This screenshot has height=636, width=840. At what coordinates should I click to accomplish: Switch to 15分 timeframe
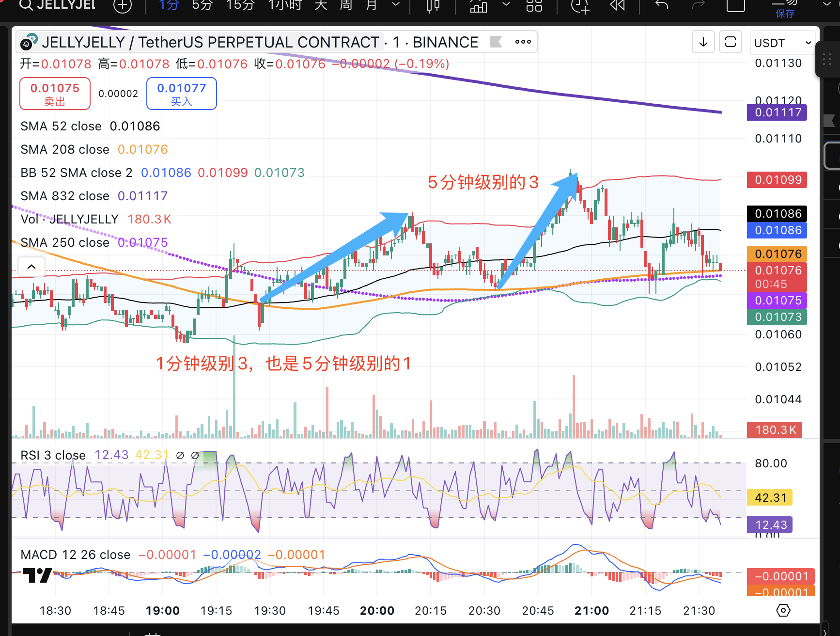[x=240, y=5]
